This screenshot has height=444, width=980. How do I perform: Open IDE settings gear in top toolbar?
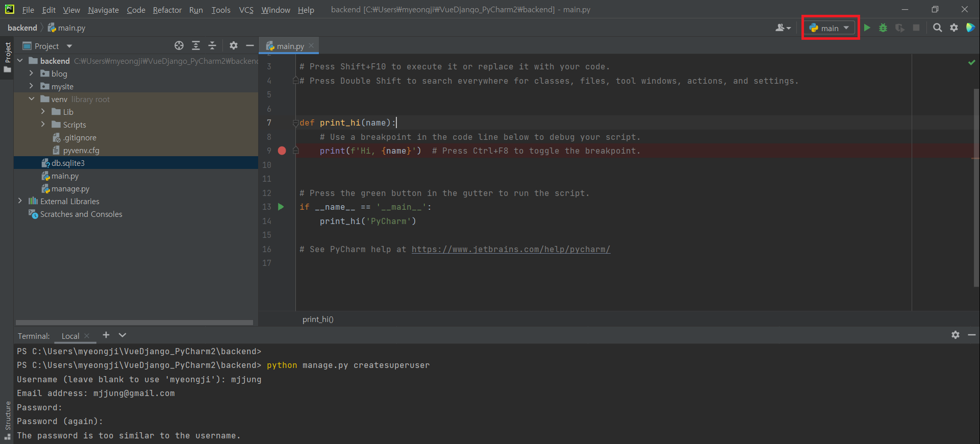[954, 28]
